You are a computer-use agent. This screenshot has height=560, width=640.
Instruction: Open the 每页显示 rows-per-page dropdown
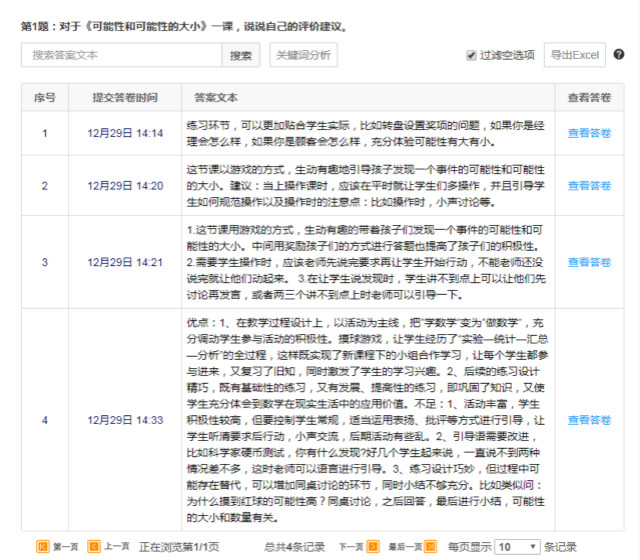pyautogui.click(x=518, y=547)
